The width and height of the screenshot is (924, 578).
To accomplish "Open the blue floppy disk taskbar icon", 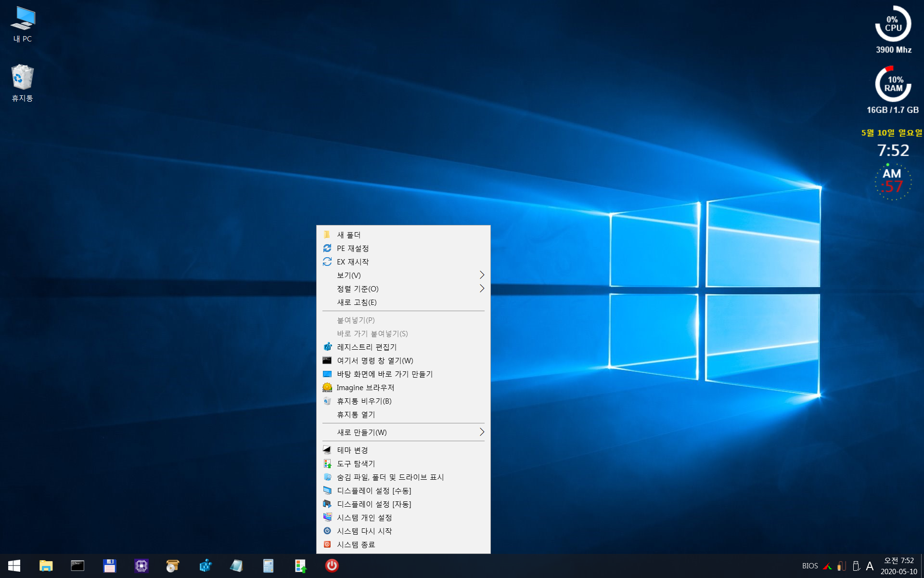I will click(110, 565).
